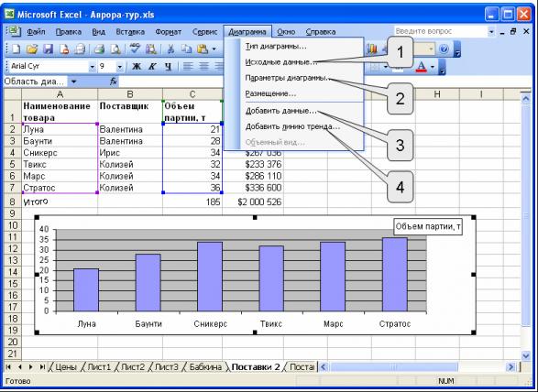538x392 pixels.
Task: Click the Center alignment icon
Action: pos(203,66)
